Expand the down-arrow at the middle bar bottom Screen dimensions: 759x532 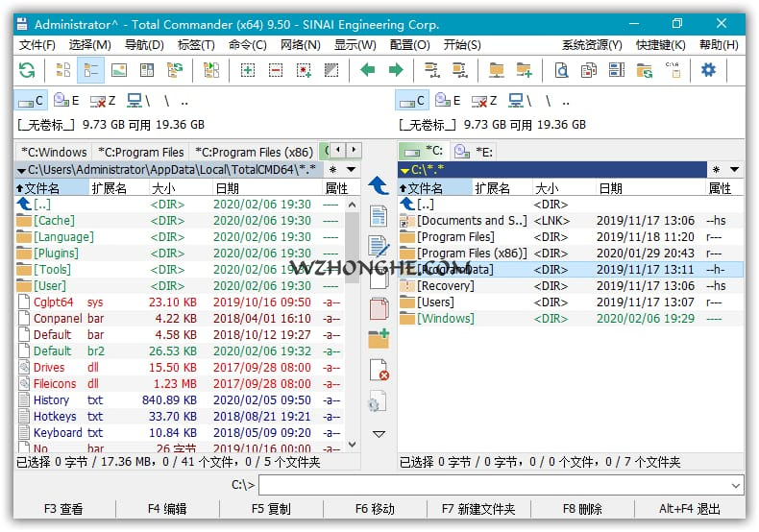(379, 434)
